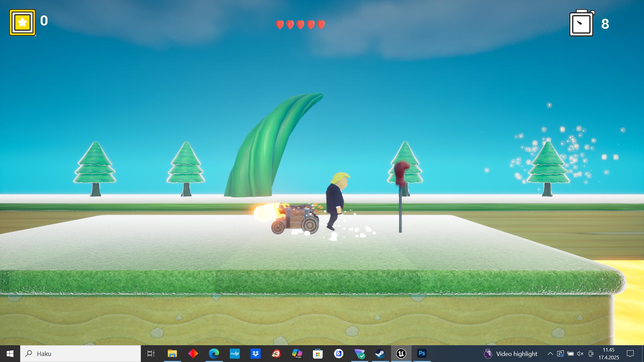Open File Explorer from the taskbar
The image size is (644, 362).
pos(172,354)
